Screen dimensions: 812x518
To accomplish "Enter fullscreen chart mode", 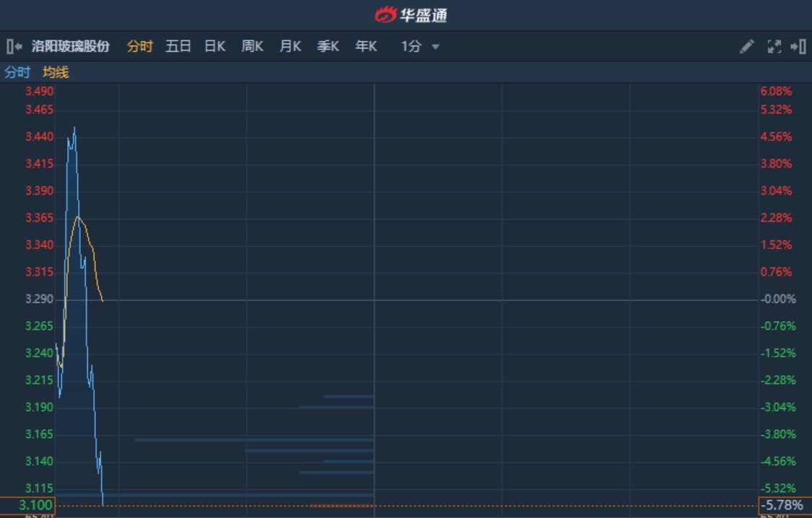I will (774, 47).
